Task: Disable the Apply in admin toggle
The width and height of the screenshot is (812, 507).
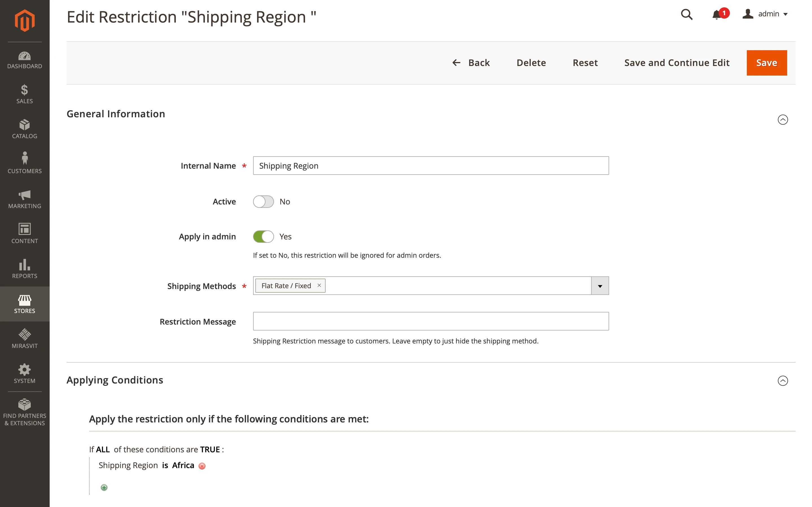Action: pos(263,236)
